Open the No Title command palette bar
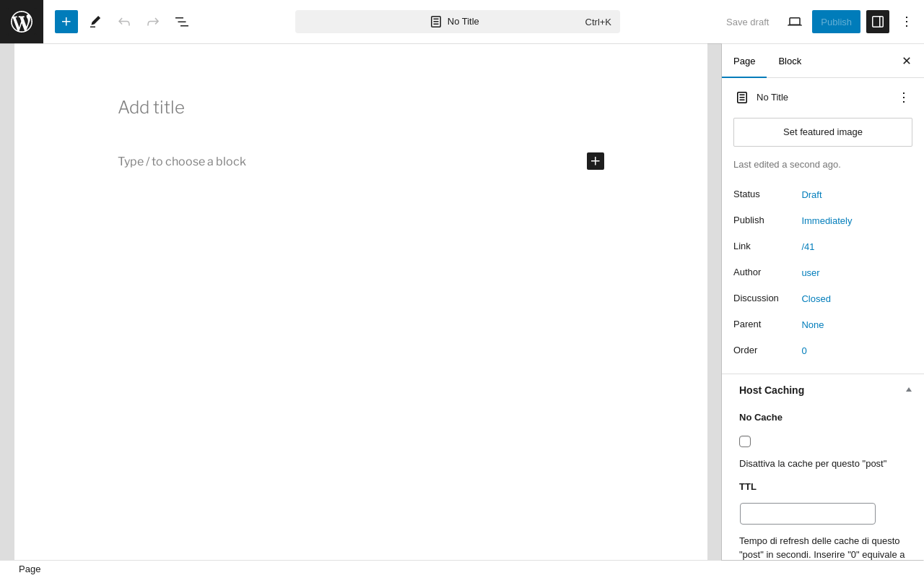This screenshot has width=924, height=578. point(458,22)
